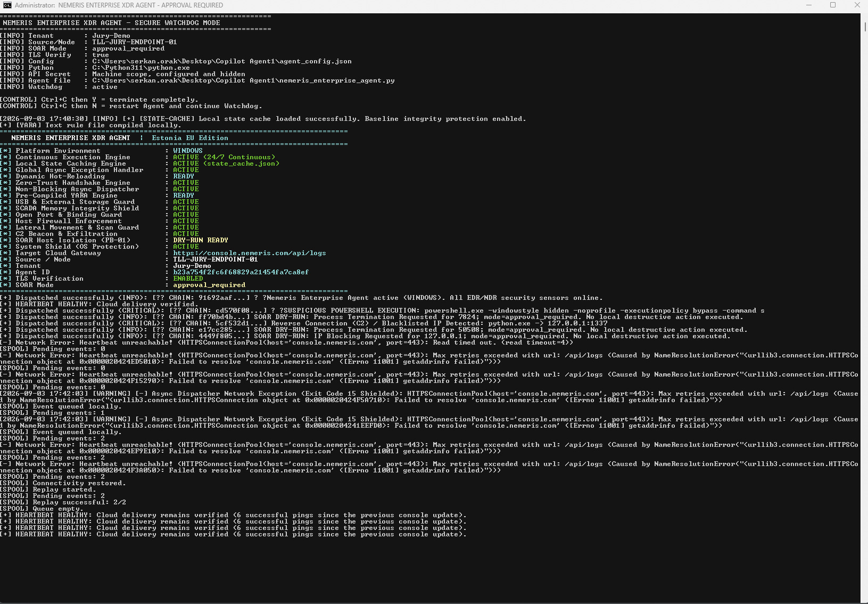Click the yellow 'approval_required' SOAR Mode value
Screen dimensions: 868x604
coord(209,285)
